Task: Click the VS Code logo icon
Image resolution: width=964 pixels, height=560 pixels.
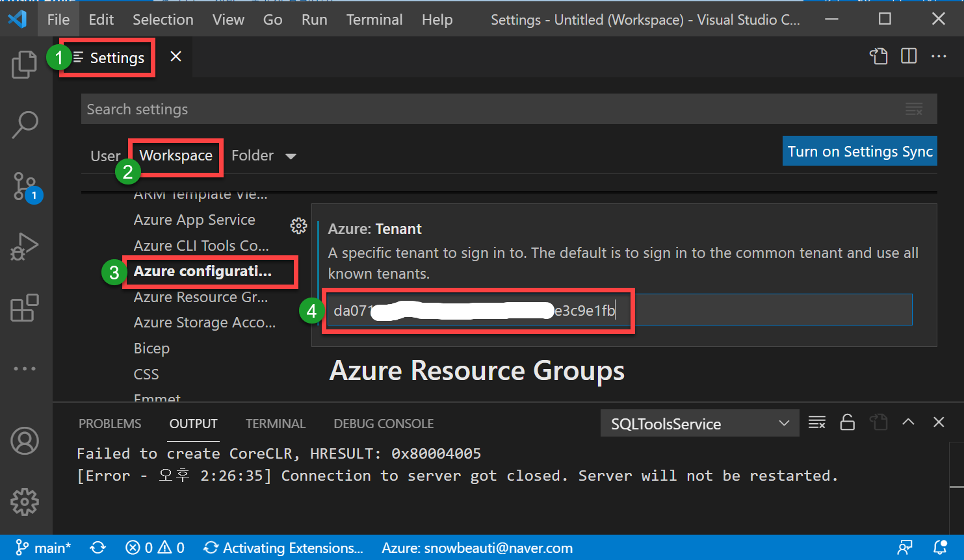Action: pos(18,19)
